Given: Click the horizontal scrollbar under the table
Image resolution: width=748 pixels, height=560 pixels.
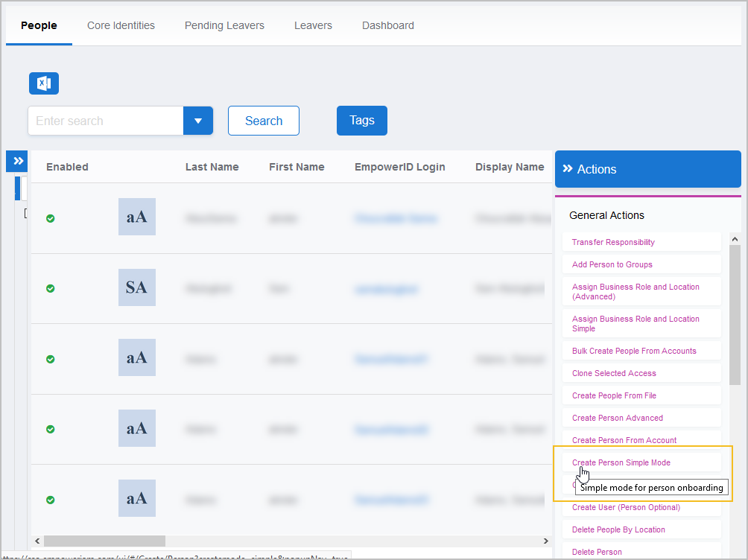Looking at the screenshot, I should 104,541.
